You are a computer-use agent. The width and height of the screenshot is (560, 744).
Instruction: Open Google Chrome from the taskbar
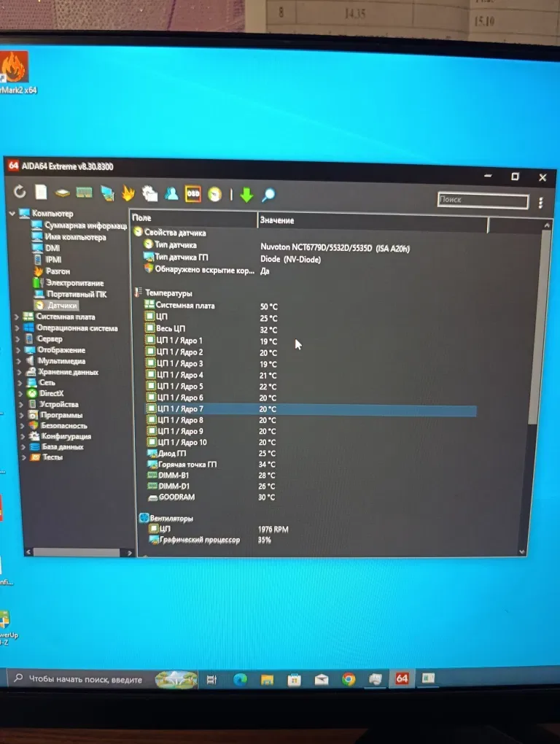tap(349, 680)
